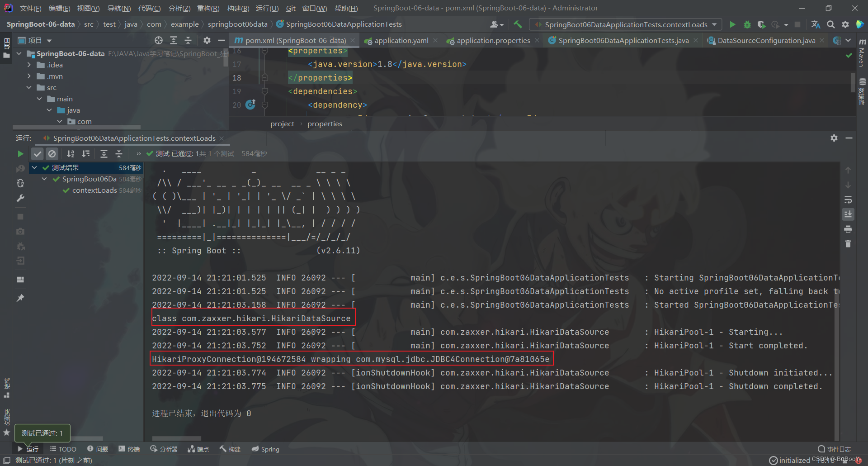Open 文件(F) menu

click(30, 8)
